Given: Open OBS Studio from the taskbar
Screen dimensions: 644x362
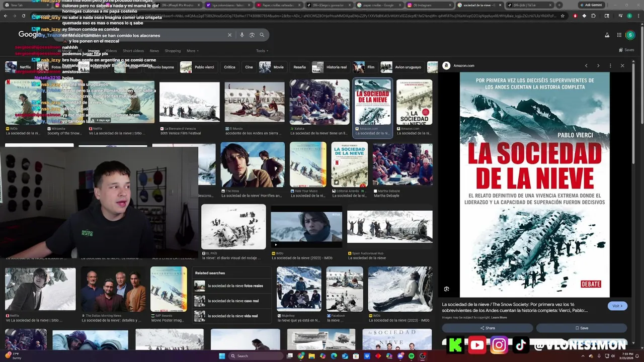Looking at the screenshot, I should (x=423, y=356).
